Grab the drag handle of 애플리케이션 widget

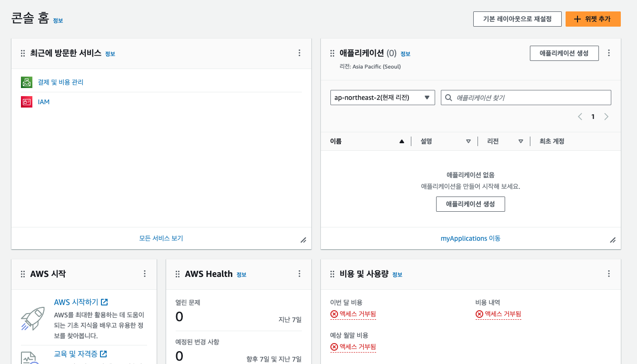332,53
